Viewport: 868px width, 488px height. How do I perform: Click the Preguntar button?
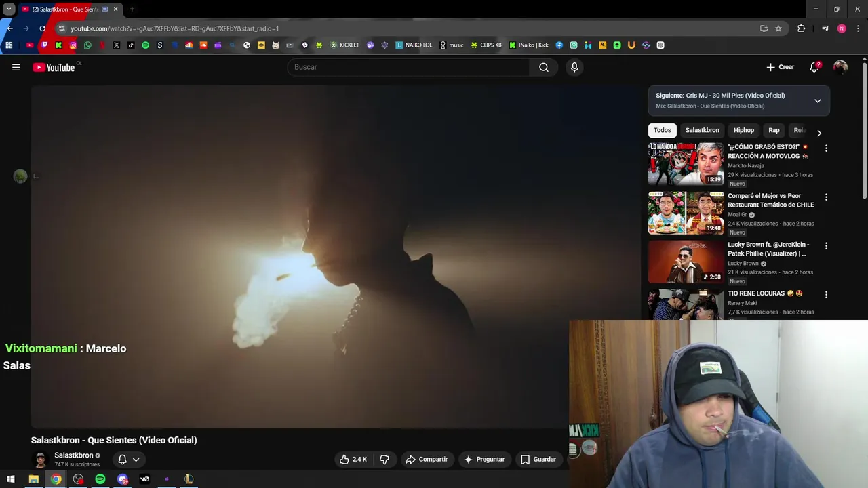tap(484, 460)
